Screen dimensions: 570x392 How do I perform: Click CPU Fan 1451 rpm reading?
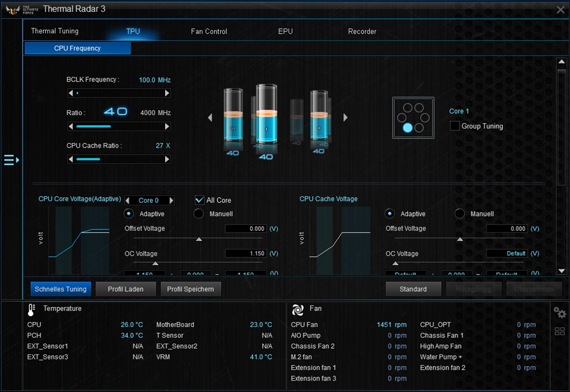coord(392,324)
